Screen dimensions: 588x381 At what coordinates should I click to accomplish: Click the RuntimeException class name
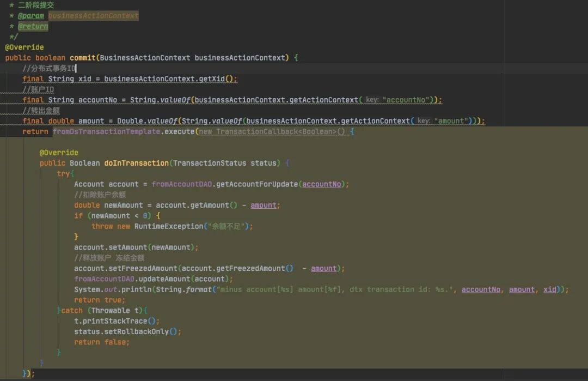click(x=168, y=226)
